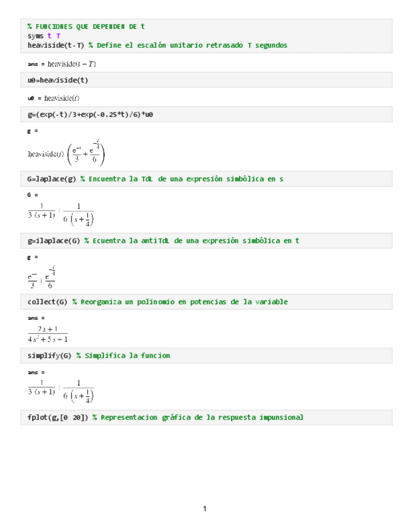Click the g=ilaplace(G) code statement
This screenshot has width=411, height=532.
pos(53,241)
